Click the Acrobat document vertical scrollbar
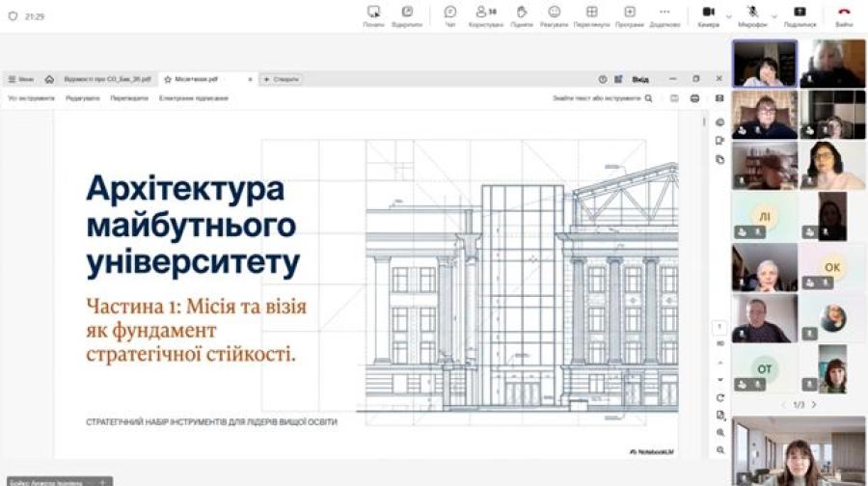This screenshot has height=486, width=868. coord(704,121)
